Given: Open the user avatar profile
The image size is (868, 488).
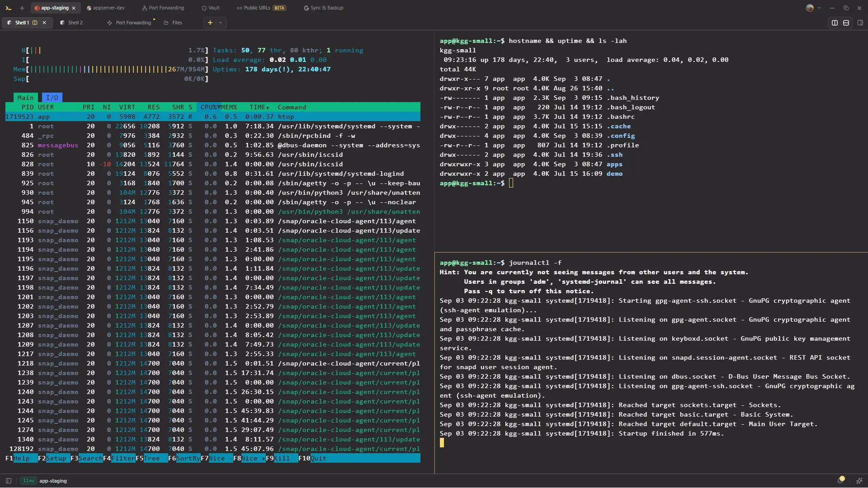Looking at the screenshot, I should (x=810, y=8).
